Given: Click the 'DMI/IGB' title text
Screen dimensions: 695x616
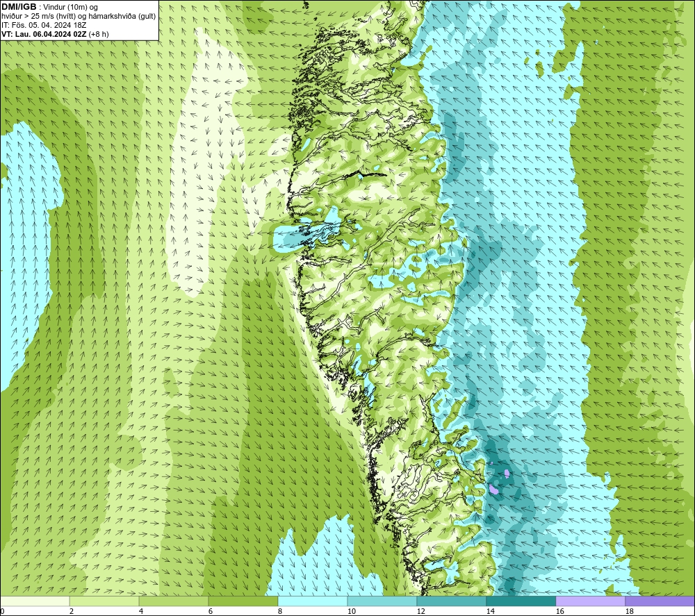Looking at the screenshot, I should click(x=19, y=7).
